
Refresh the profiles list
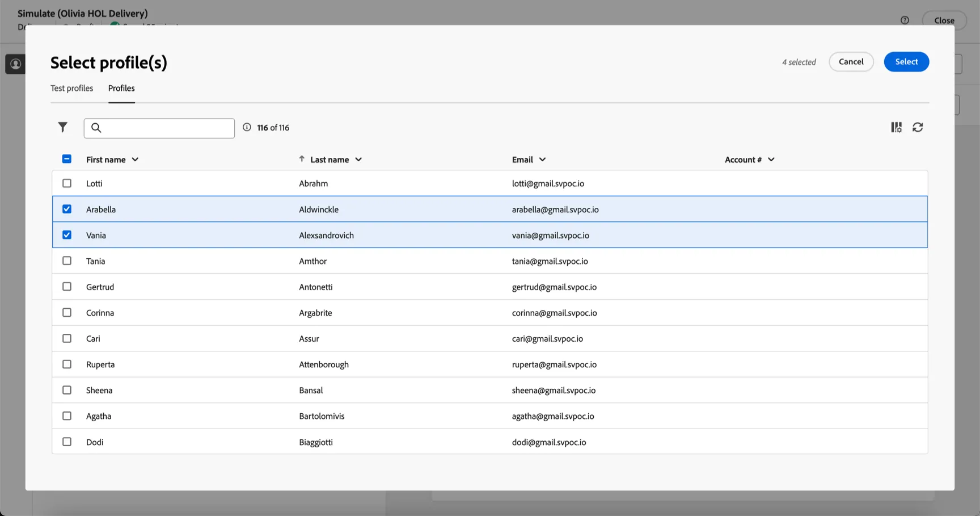(x=918, y=127)
